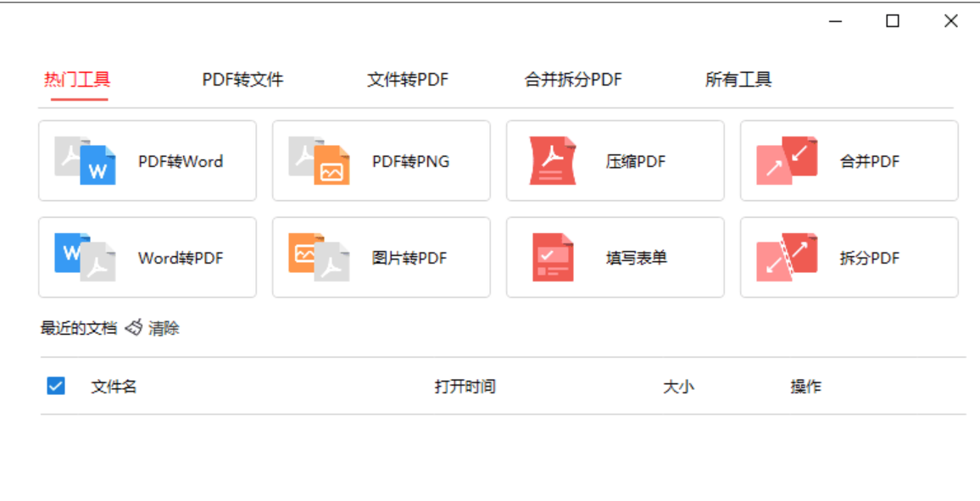The height and width of the screenshot is (501, 980).
Task: Open 压缩PDF via its red compress icon
Action: tap(550, 160)
